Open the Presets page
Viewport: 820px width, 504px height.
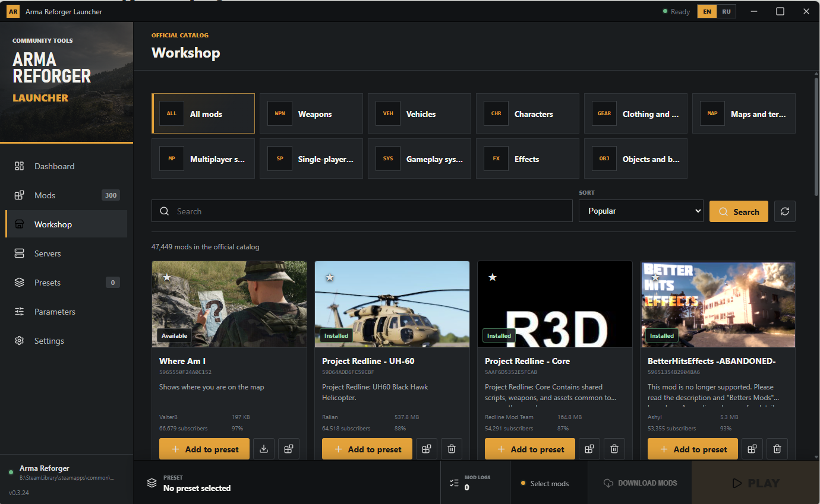[x=66, y=283]
